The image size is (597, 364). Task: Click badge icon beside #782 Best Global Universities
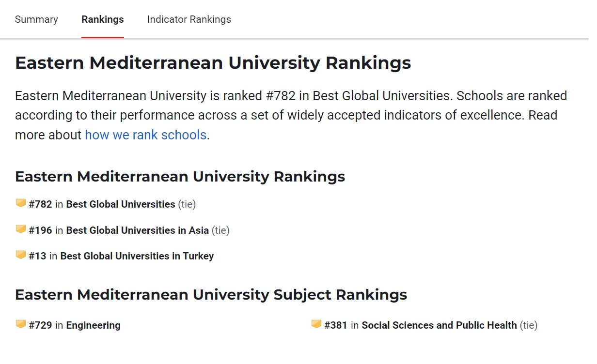[x=20, y=203]
